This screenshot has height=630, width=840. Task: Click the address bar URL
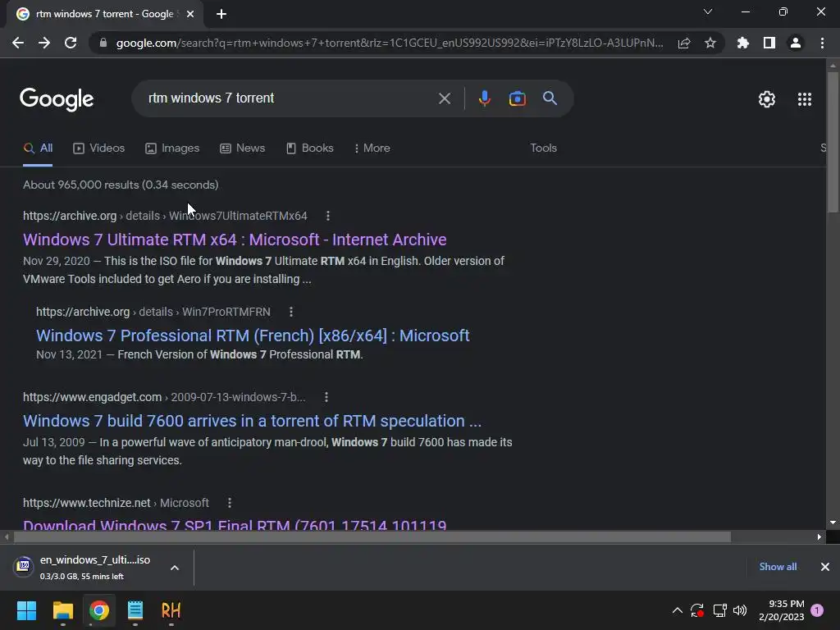pos(390,43)
